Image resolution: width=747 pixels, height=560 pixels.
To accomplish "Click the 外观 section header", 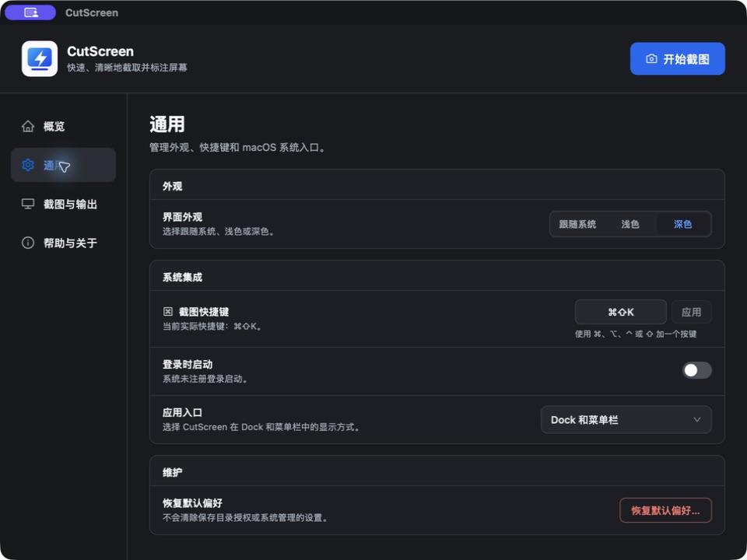I will [173, 186].
